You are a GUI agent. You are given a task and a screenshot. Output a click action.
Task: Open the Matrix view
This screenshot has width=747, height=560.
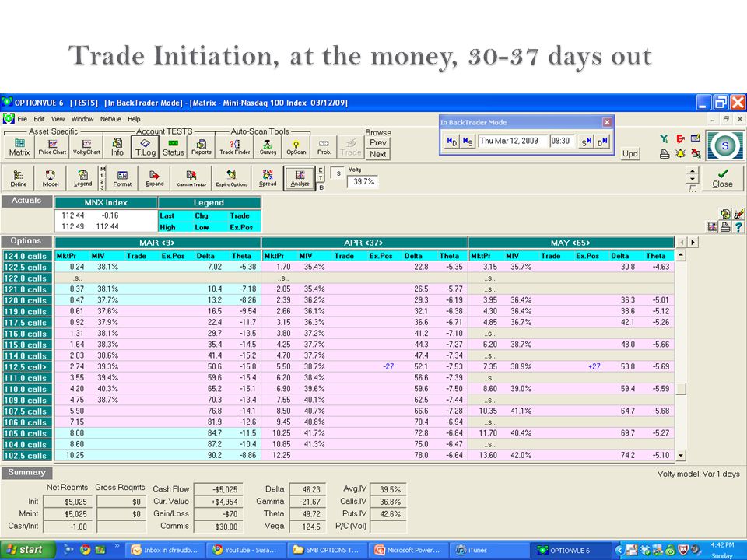19,147
